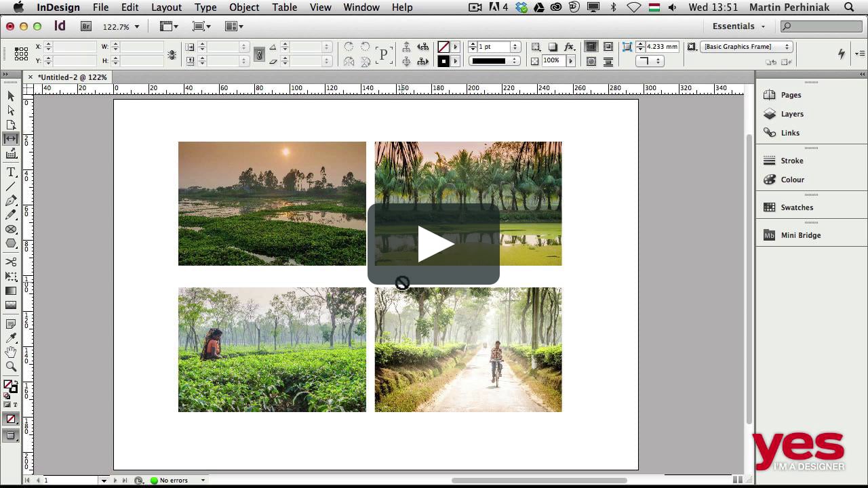Open the Swatches panel
This screenshot has width=868, height=488.
tap(796, 207)
